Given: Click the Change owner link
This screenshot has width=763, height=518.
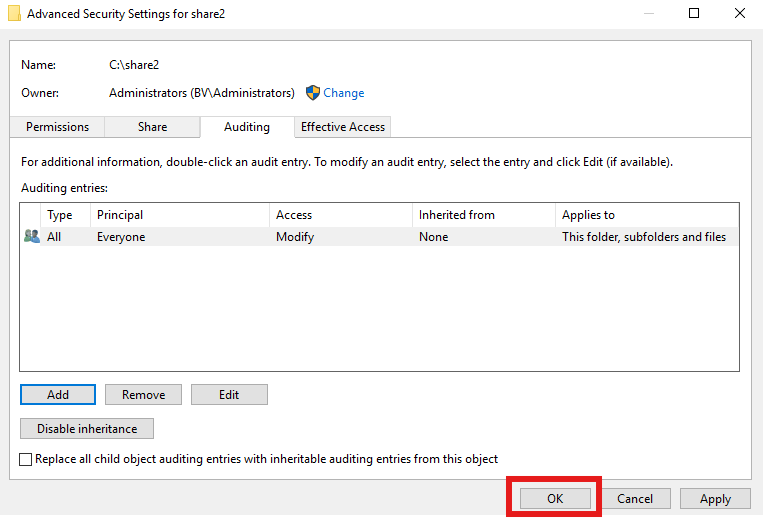Looking at the screenshot, I should coord(343,93).
